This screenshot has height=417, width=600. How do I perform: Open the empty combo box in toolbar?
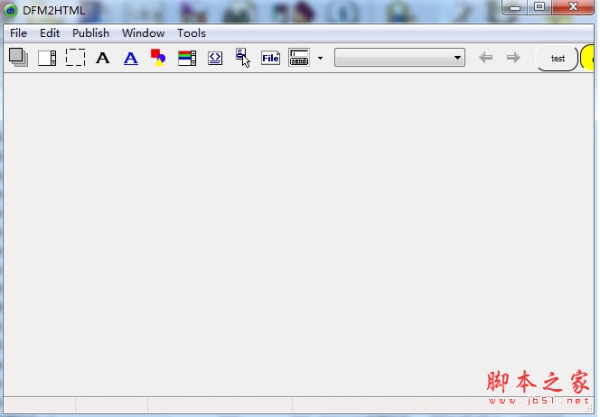[399, 58]
